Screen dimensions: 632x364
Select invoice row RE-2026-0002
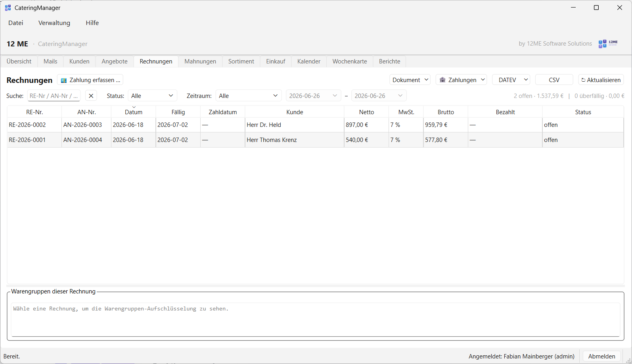pos(315,125)
